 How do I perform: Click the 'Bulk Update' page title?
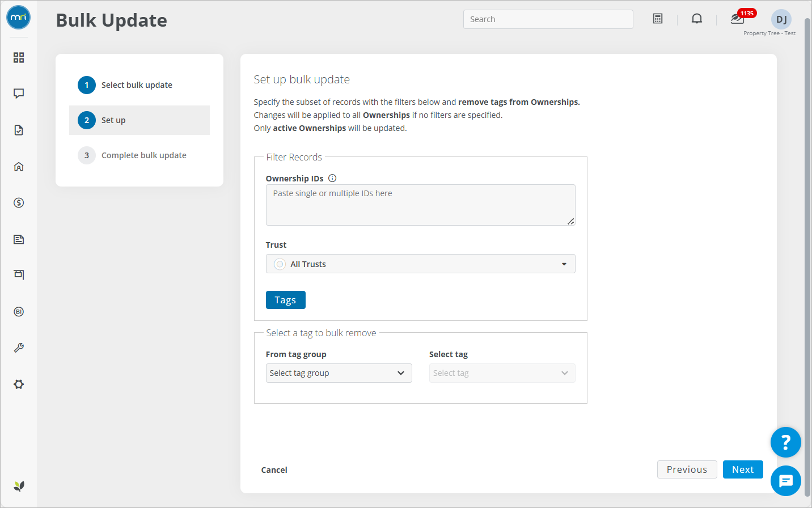[x=112, y=20]
